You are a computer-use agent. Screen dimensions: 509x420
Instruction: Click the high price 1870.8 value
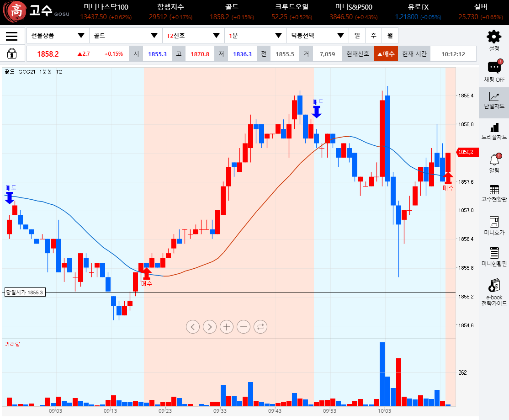[200, 54]
